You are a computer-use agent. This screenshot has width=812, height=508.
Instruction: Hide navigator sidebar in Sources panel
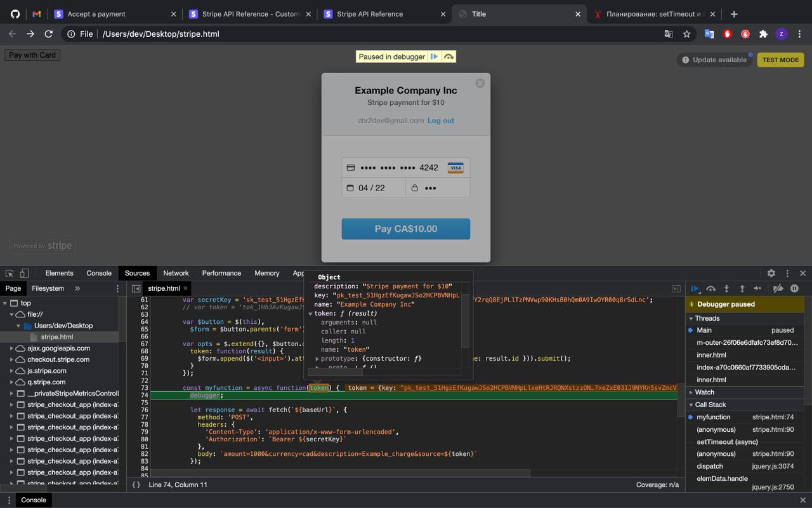click(136, 288)
